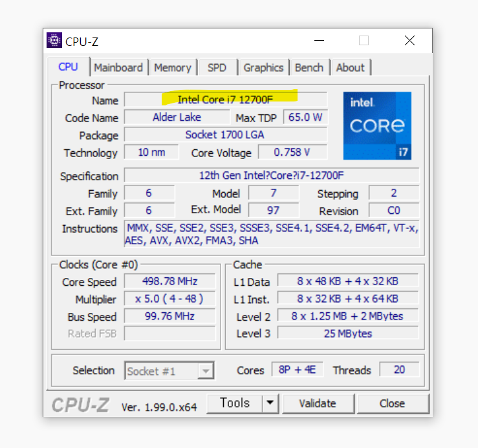Viewport: 478px width, 448px height.
Task: Click the Cores value 8P + 4E
Action: point(298,369)
